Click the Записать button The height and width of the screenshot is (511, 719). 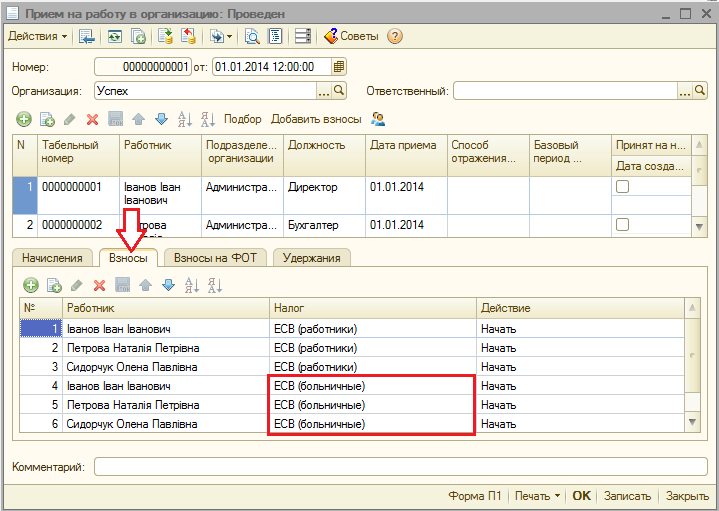627,496
